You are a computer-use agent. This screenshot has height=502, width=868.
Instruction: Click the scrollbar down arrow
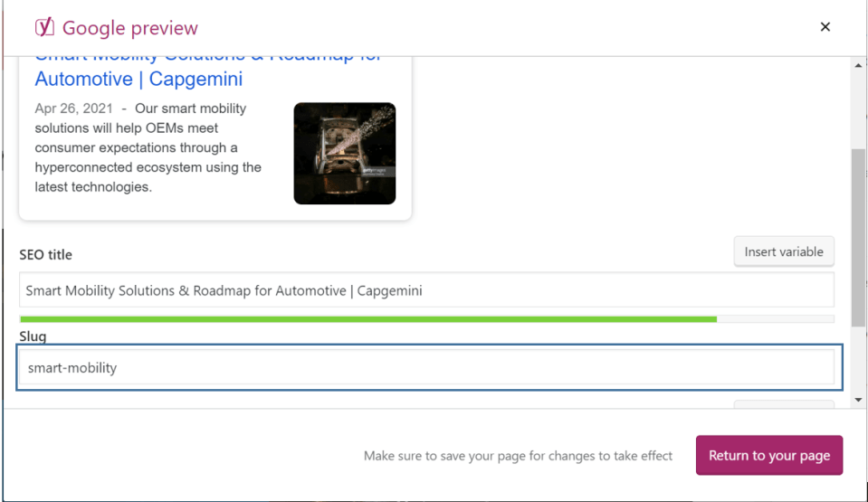tap(859, 399)
